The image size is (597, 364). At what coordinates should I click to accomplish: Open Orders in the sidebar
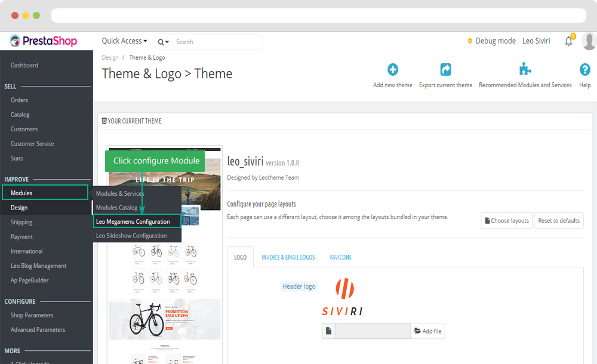20,100
